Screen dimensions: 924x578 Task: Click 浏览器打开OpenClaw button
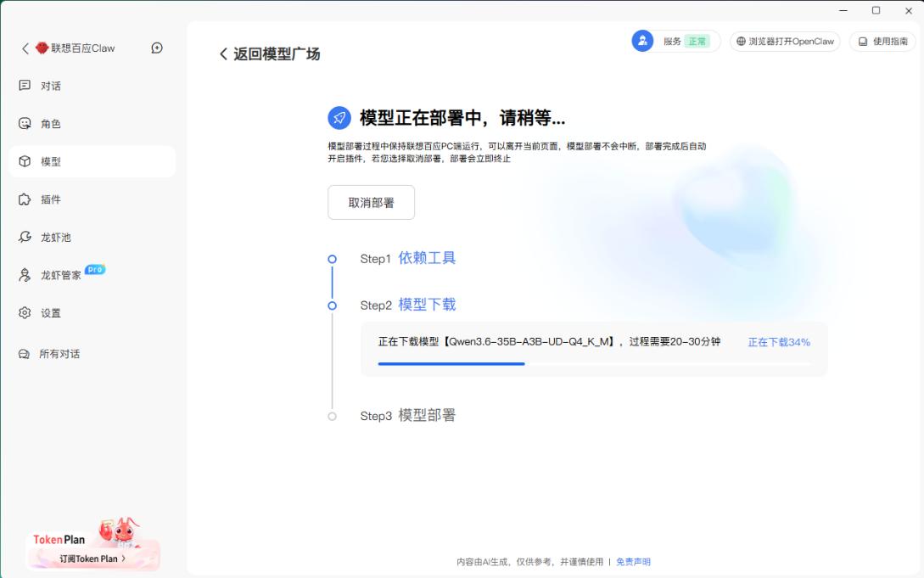[x=785, y=42]
